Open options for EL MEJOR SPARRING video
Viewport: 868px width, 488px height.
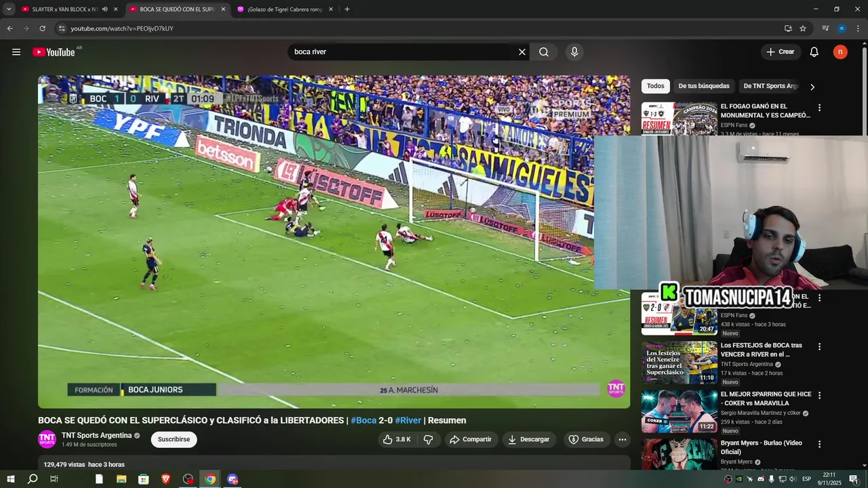point(819,395)
